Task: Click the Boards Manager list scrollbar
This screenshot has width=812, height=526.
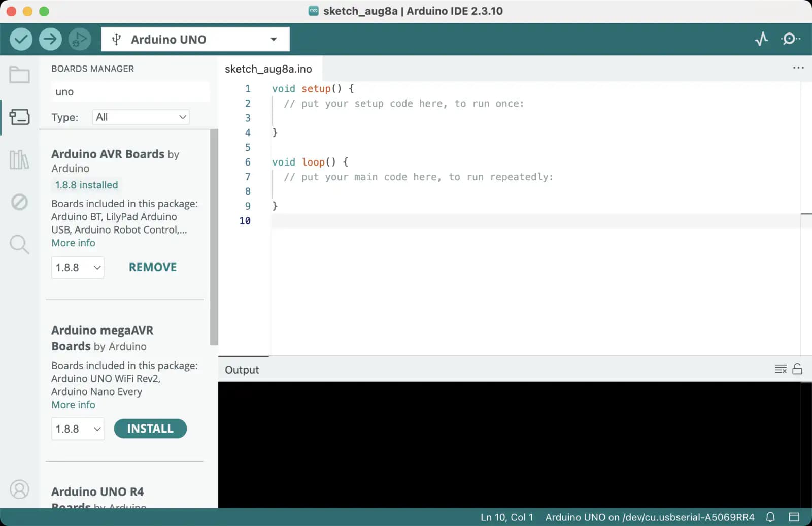Action: 214,238
